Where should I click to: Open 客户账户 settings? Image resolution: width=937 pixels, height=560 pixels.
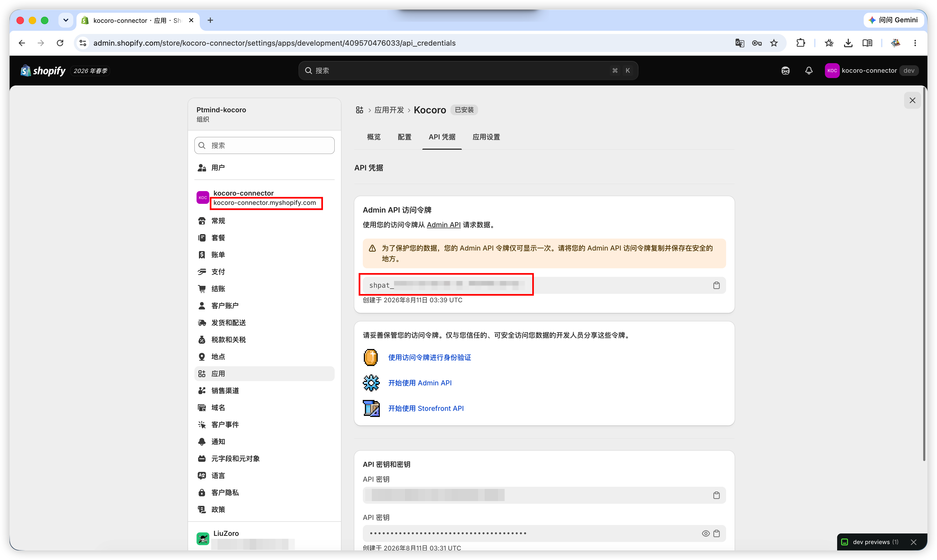[x=264, y=306]
